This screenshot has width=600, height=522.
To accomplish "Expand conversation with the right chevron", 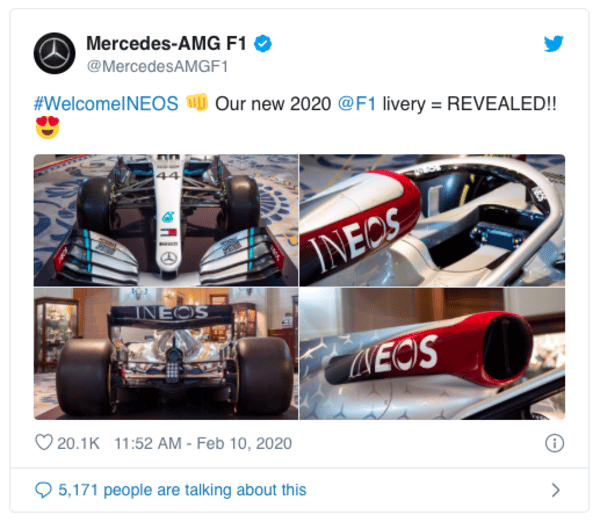I will 556,490.
